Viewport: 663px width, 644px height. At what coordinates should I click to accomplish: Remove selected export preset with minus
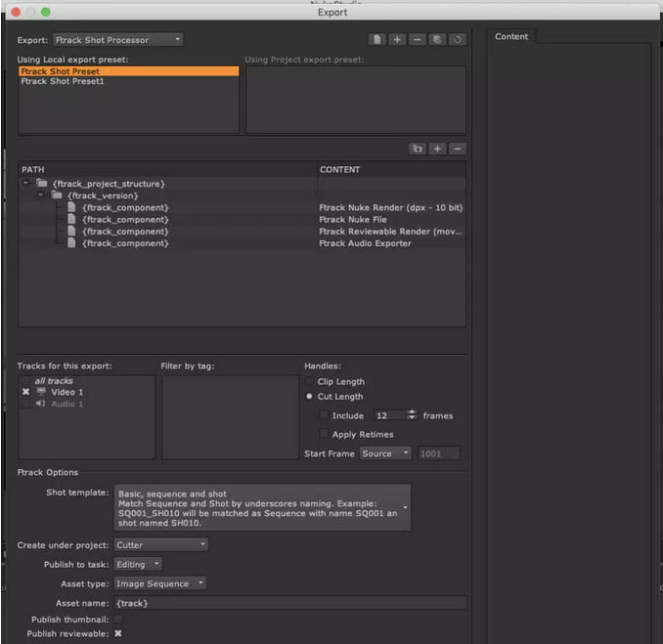pos(418,40)
